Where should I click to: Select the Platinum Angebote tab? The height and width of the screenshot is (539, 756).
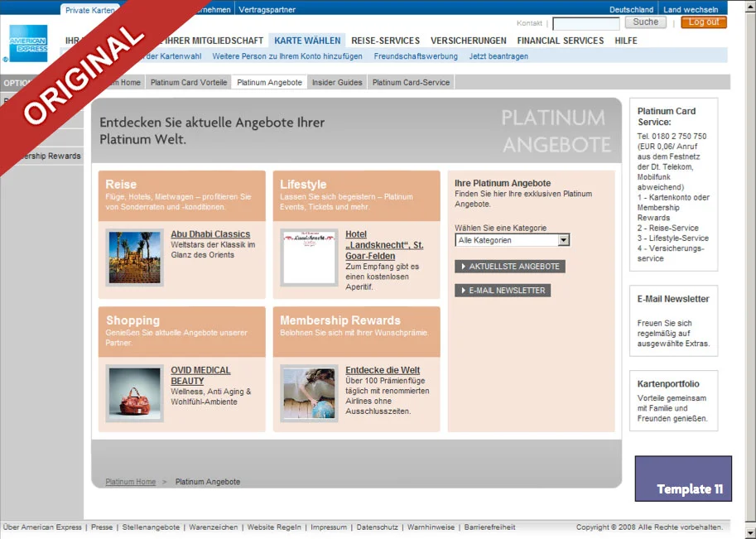click(269, 83)
